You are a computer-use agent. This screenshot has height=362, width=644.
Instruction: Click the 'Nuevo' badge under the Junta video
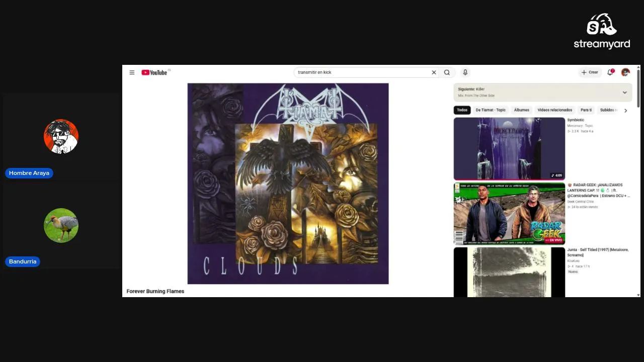click(573, 272)
